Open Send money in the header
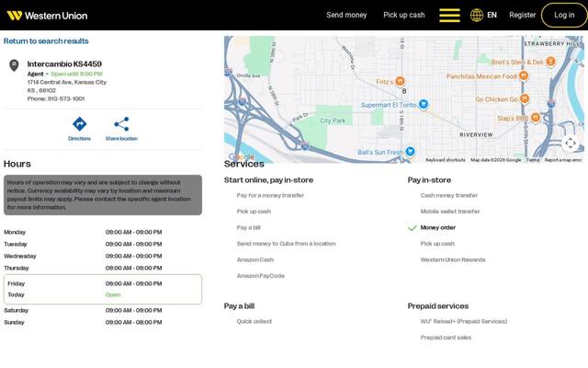The height and width of the screenshot is (368, 588). tap(346, 15)
